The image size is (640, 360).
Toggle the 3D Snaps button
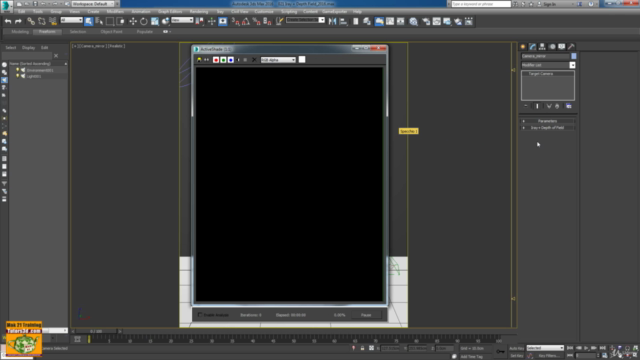pos(236,21)
